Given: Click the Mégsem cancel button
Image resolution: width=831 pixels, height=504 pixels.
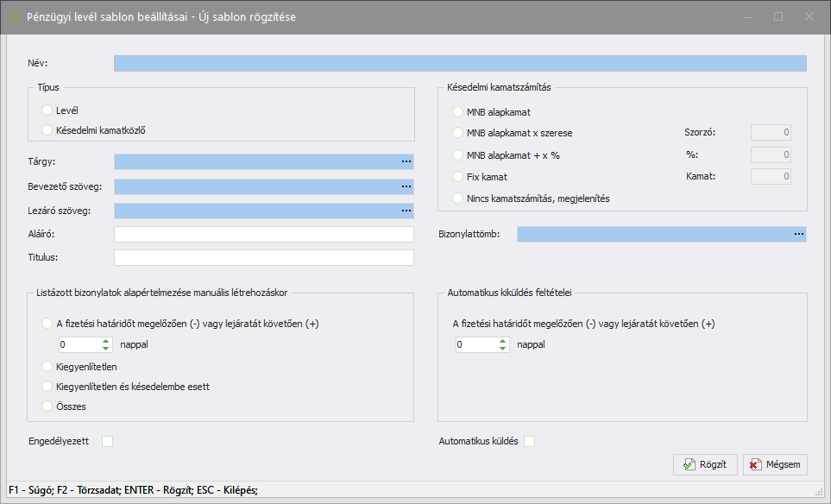Looking at the screenshot, I should coord(775,464).
